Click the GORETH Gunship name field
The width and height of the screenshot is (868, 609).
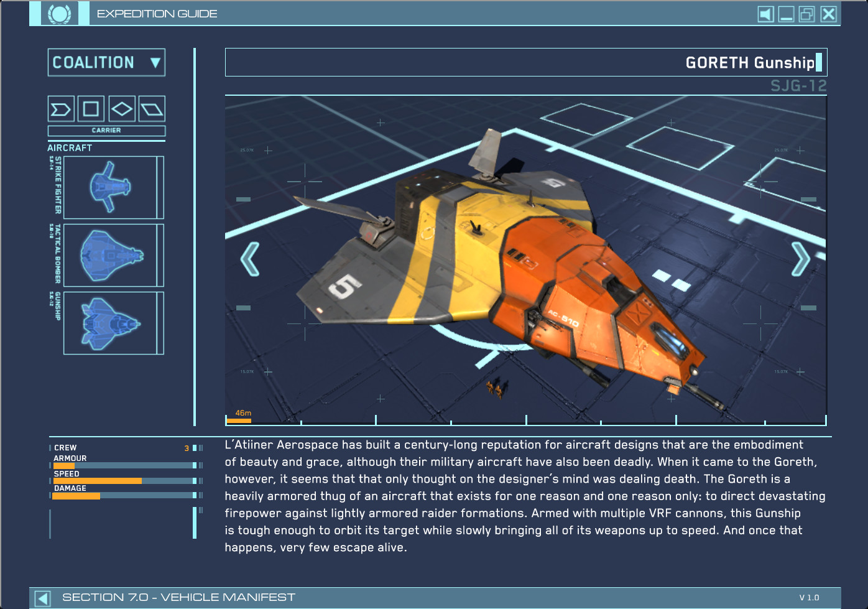(x=749, y=63)
